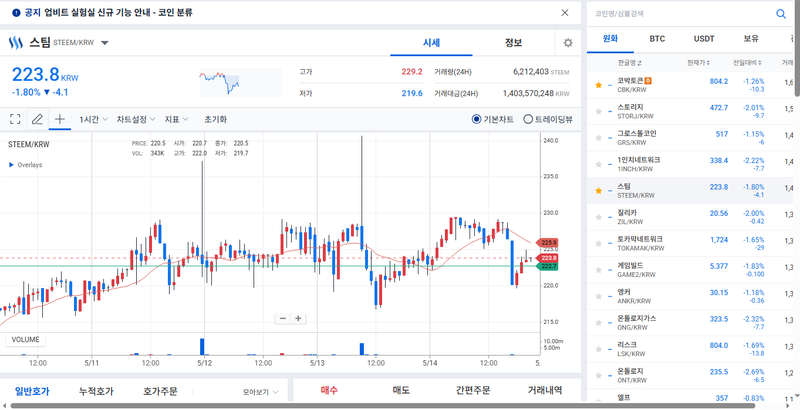Image resolution: width=800 pixels, height=410 pixels.
Task: Select the crosshair plus tool
Action: pyautogui.click(x=60, y=119)
